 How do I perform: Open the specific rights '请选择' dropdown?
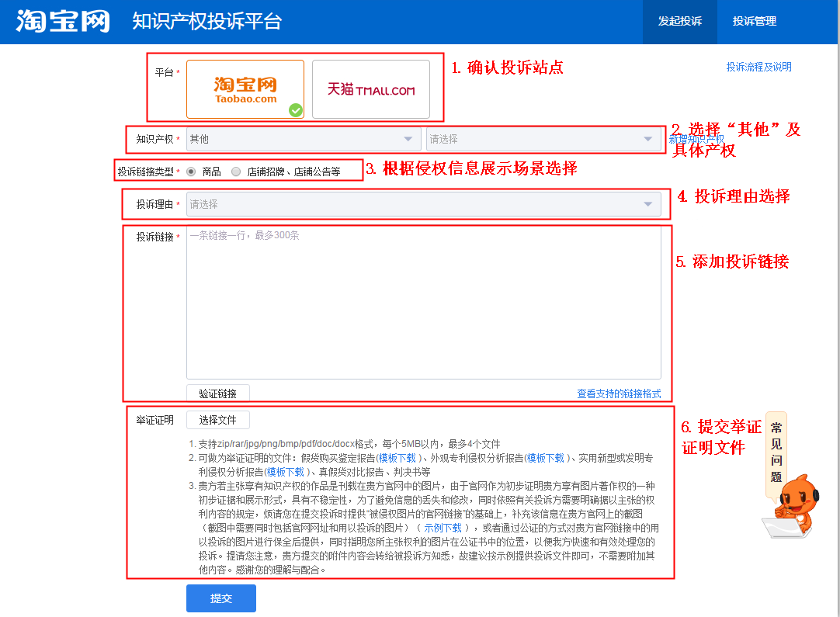tap(543, 139)
